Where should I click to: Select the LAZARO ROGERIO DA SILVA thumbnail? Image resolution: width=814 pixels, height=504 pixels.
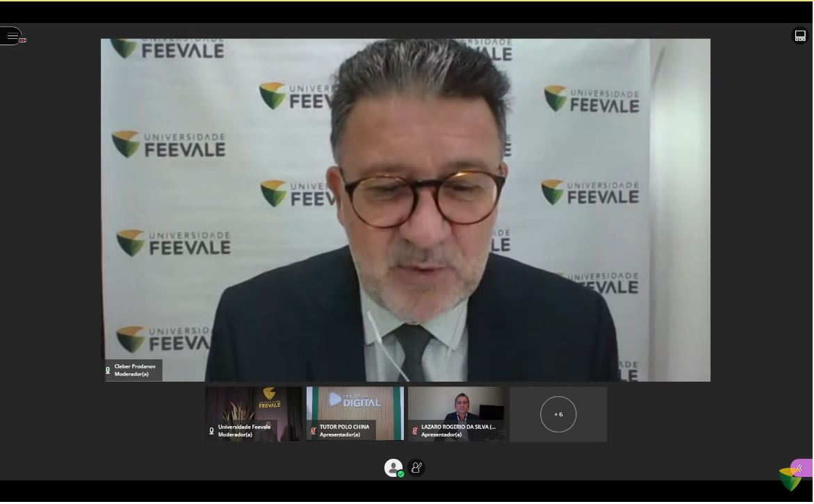456,414
